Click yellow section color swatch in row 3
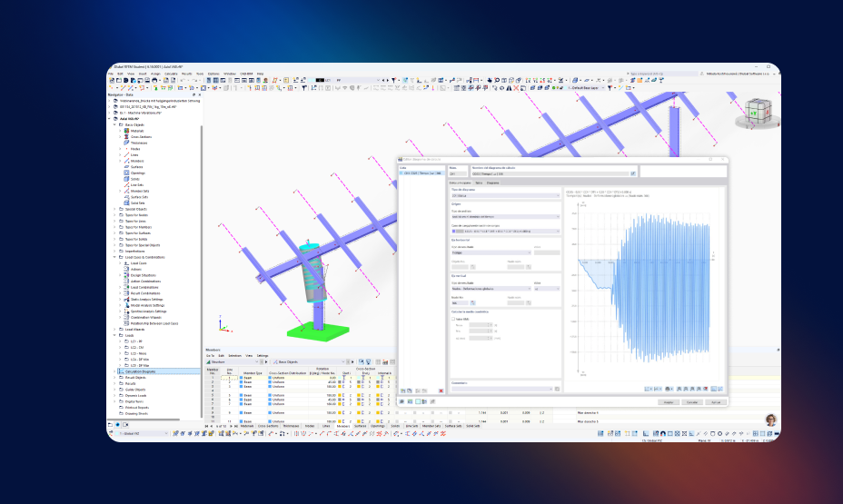Viewport: 843px width, 504px height. coord(340,386)
